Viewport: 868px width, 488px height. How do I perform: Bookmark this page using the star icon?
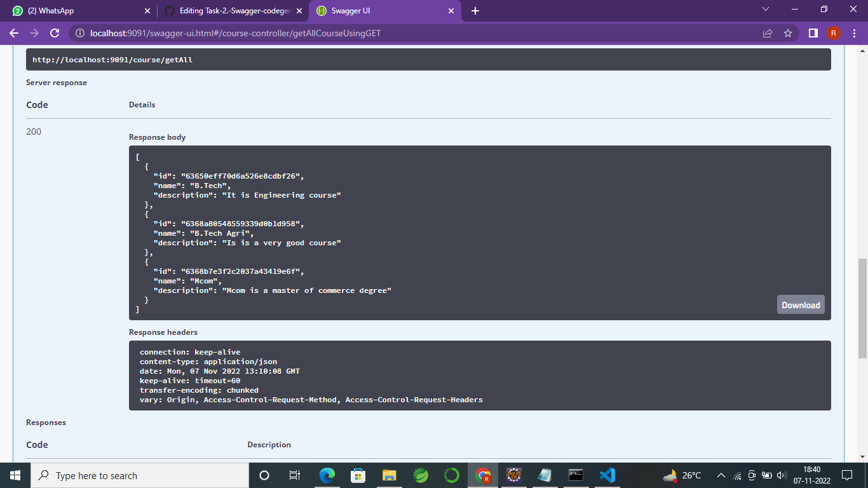(787, 33)
